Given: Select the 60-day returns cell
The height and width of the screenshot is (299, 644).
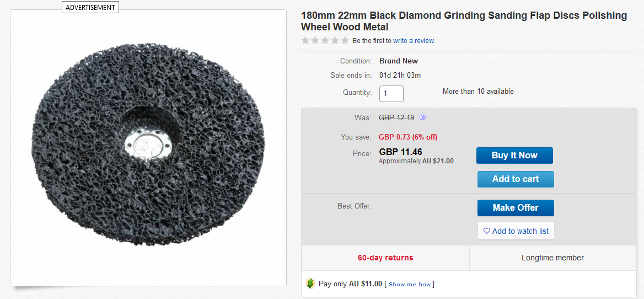Looking at the screenshot, I should pos(385,258).
